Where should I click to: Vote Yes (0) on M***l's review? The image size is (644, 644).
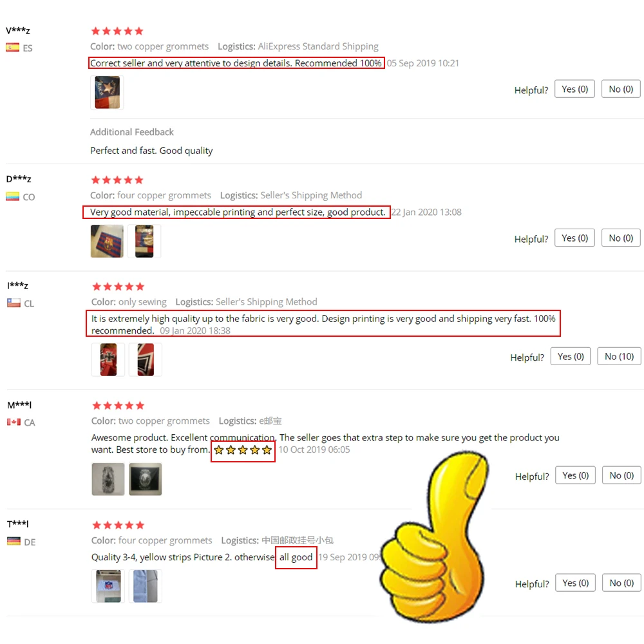(x=575, y=475)
